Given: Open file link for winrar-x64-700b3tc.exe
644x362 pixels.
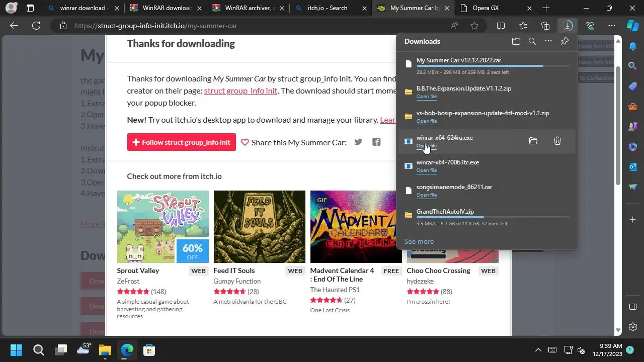Looking at the screenshot, I should click(x=426, y=170).
